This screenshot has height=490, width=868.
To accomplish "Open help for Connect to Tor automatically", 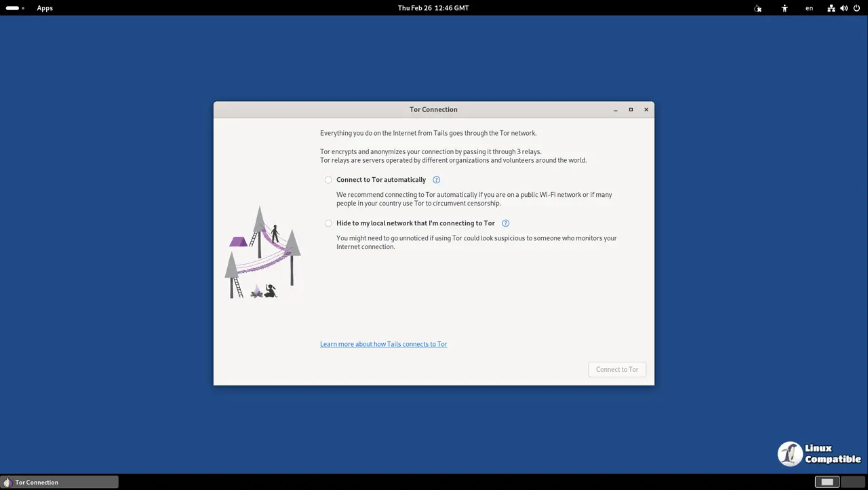I will pyautogui.click(x=436, y=180).
